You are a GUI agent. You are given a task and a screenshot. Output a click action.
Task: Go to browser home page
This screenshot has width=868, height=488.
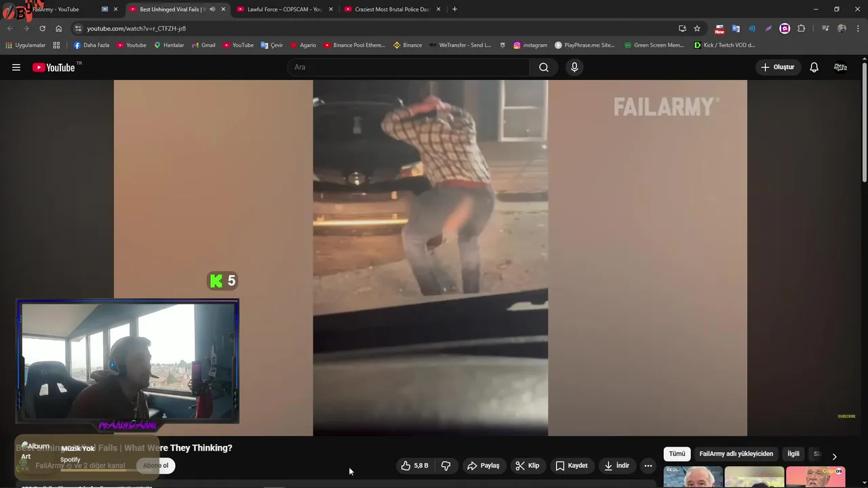pos(59,28)
